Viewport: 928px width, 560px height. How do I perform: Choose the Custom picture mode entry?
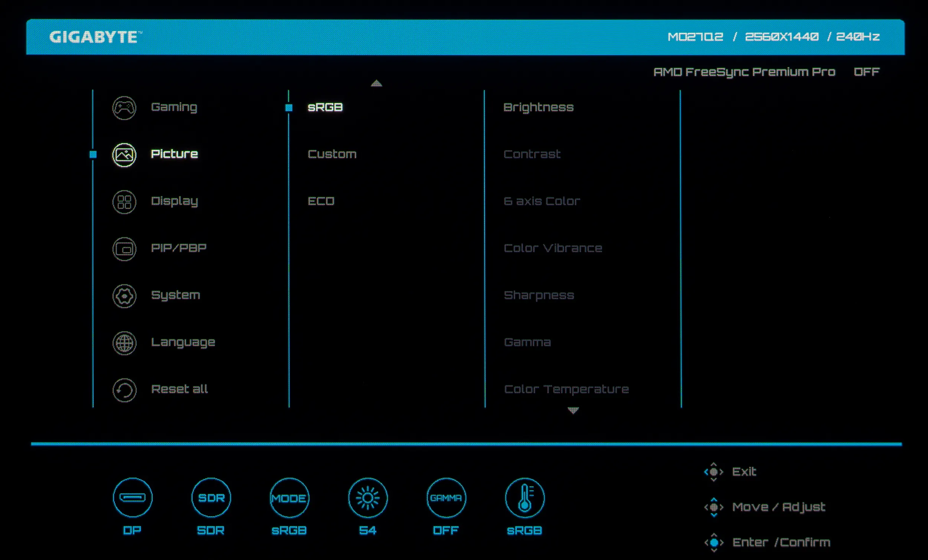click(x=332, y=154)
